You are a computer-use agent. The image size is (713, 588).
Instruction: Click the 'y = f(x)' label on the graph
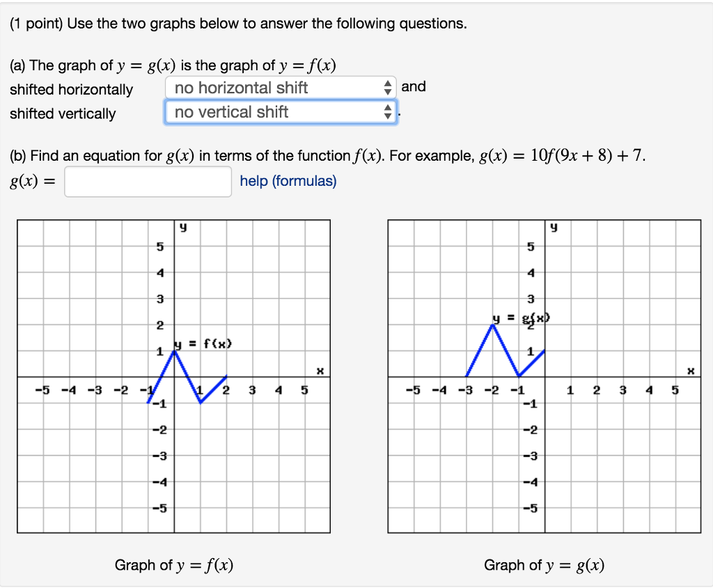coord(202,342)
